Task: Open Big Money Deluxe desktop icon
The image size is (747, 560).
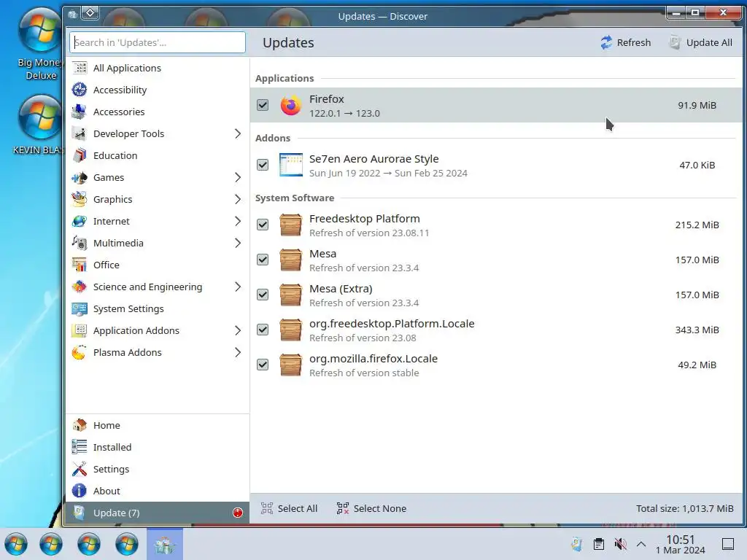Action: pos(40,44)
